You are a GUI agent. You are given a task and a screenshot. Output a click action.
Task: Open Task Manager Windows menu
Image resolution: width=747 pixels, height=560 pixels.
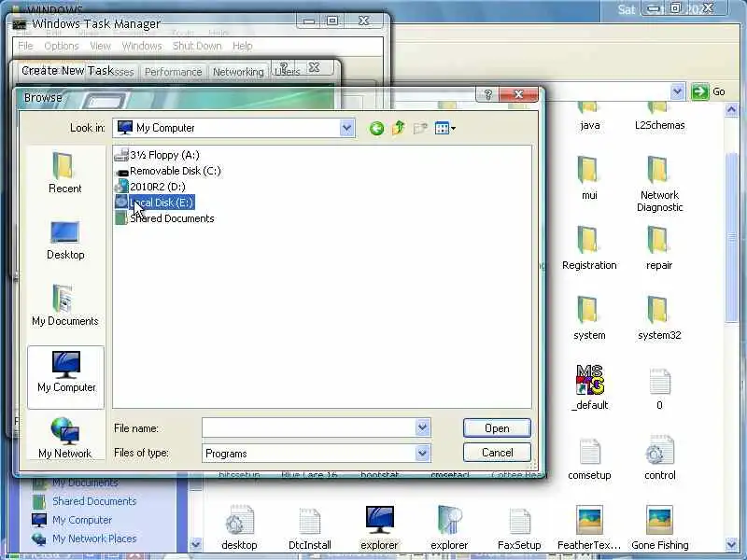pos(142,46)
